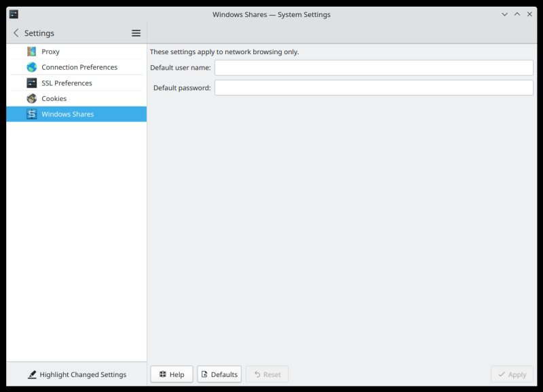The height and width of the screenshot is (392, 543).
Task: Click the Settings header label
Action: [39, 33]
